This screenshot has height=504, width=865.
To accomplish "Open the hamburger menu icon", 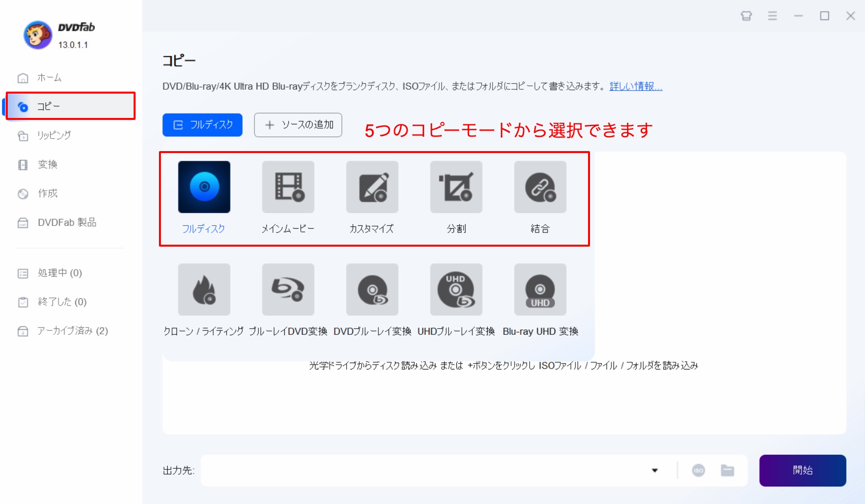I will [x=772, y=16].
